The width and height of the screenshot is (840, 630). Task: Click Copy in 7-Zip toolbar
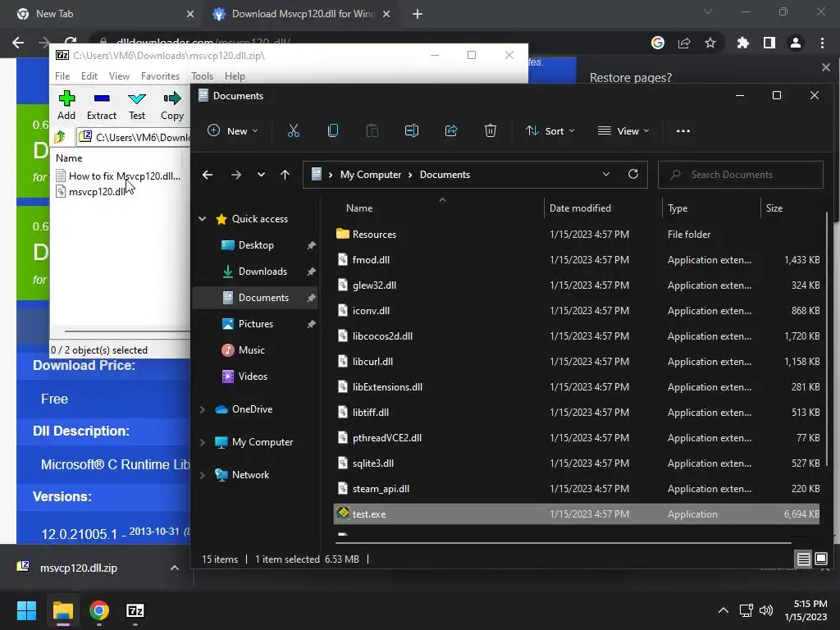pos(172,106)
